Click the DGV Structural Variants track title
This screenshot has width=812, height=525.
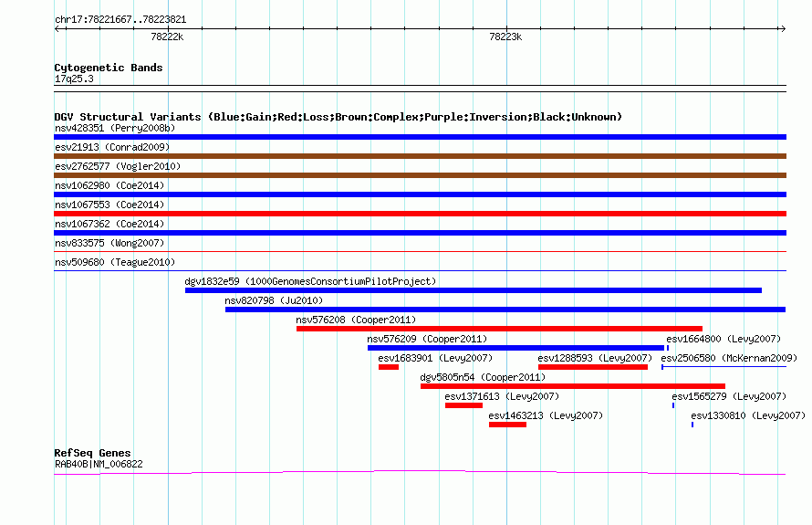(338, 117)
